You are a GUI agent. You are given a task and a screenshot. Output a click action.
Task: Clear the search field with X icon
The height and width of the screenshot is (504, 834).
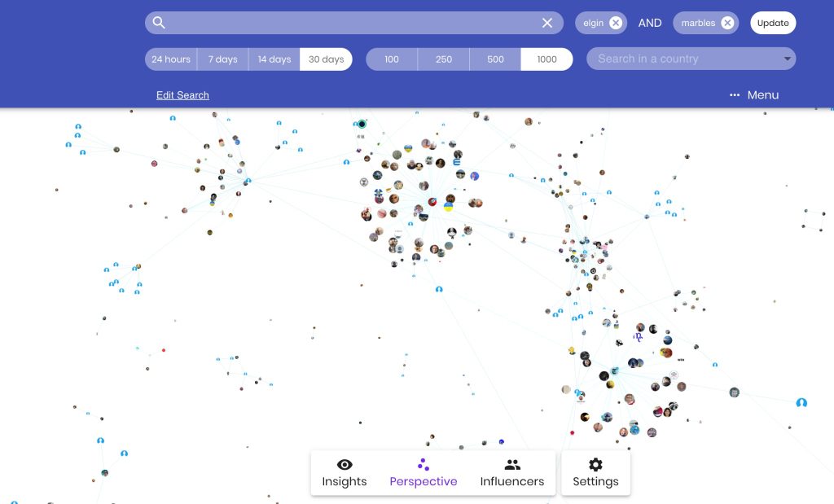pyautogui.click(x=547, y=23)
